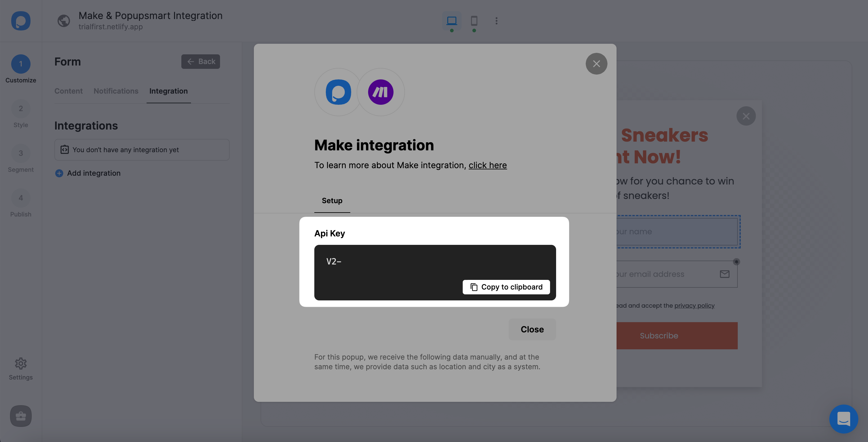Click the Make purple logo icon
This screenshot has height=442, width=868.
point(381,92)
